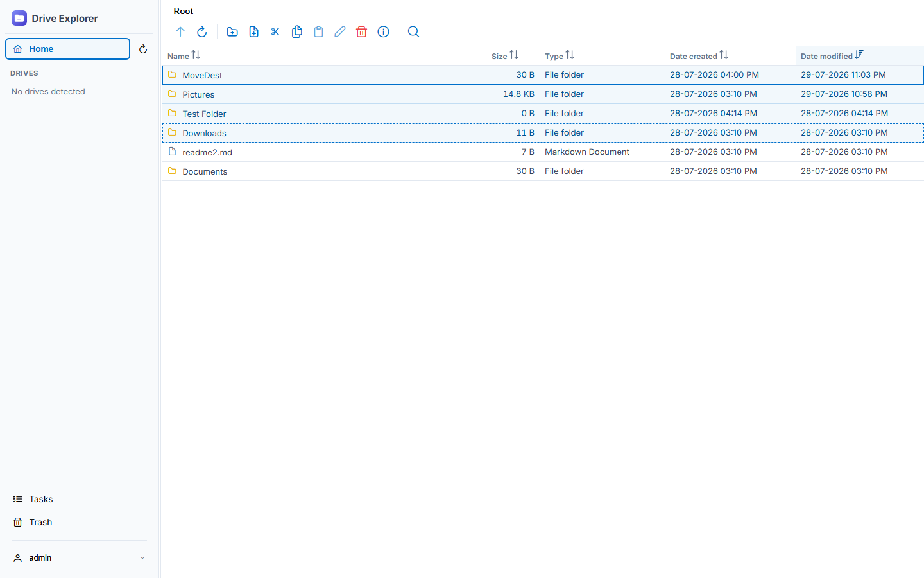The width and height of the screenshot is (924, 578).
Task: Click the 11 B size cell
Action: click(x=526, y=132)
